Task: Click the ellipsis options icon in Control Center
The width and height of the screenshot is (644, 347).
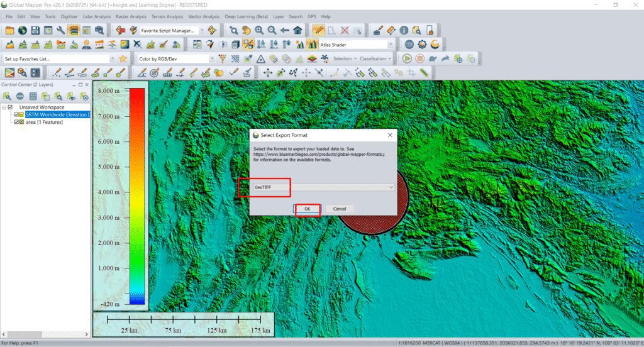Action: [x=19, y=96]
